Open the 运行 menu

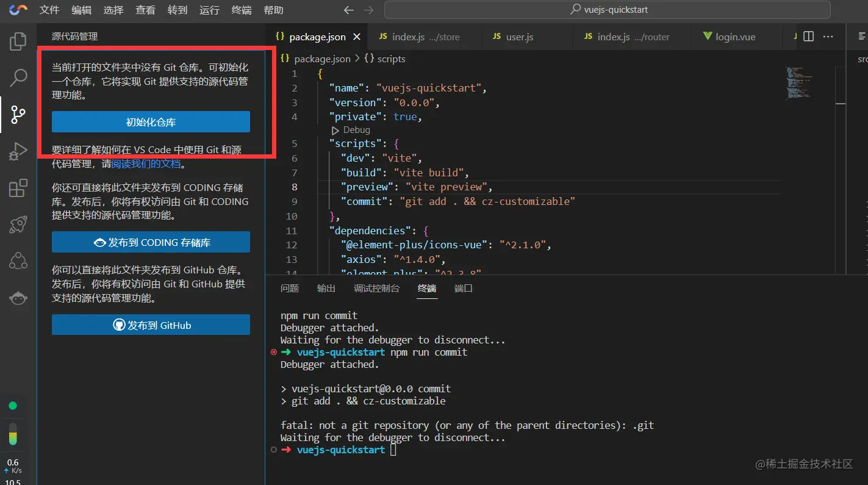[x=209, y=10]
